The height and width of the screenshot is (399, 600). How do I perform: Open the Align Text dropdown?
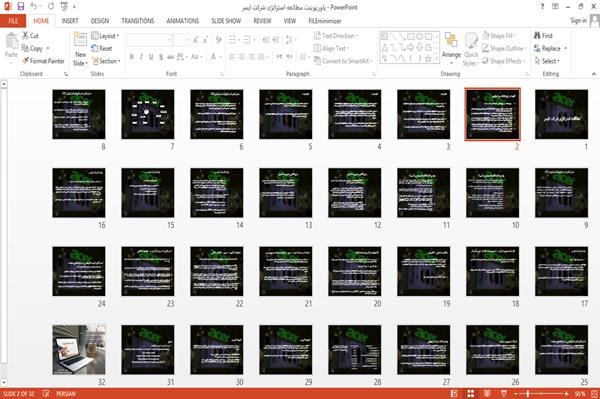coord(332,49)
